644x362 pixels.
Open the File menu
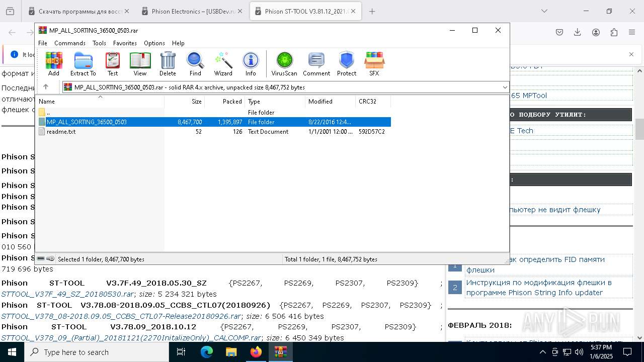43,43
